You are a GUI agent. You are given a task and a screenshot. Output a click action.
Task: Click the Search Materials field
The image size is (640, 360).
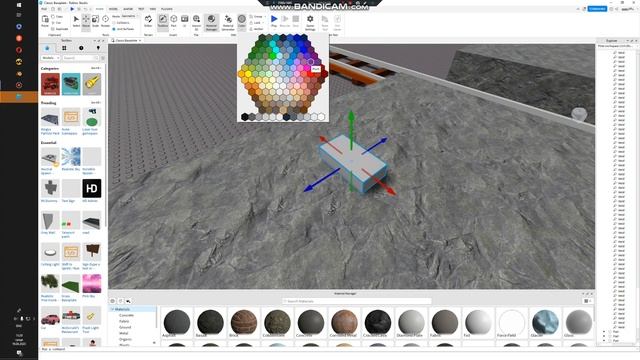click(357, 301)
